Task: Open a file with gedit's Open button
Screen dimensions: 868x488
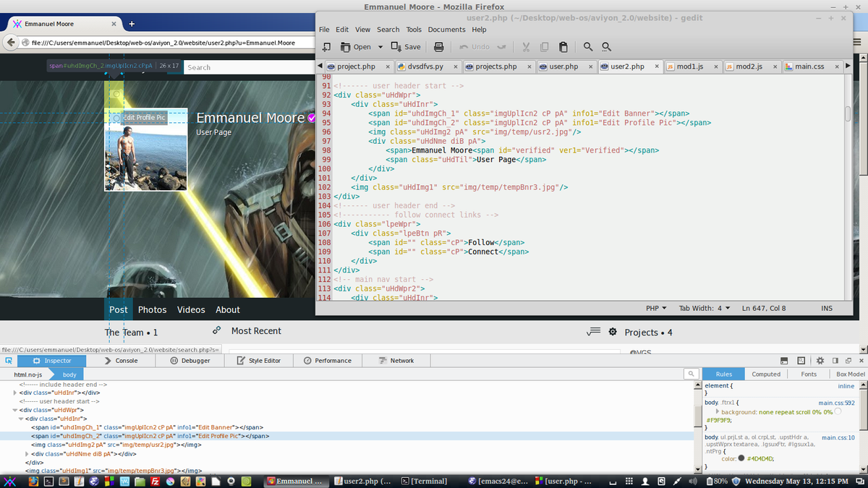Action: [356, 47]
